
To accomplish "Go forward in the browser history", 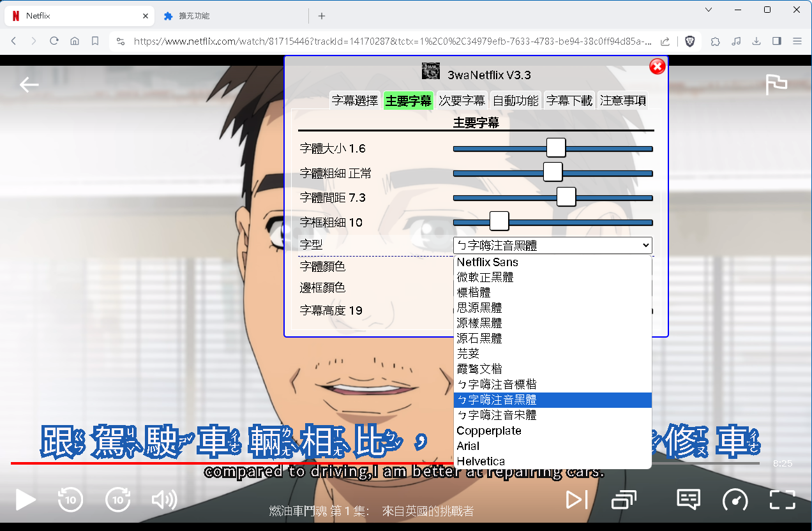I will click(x=34, y=41).
